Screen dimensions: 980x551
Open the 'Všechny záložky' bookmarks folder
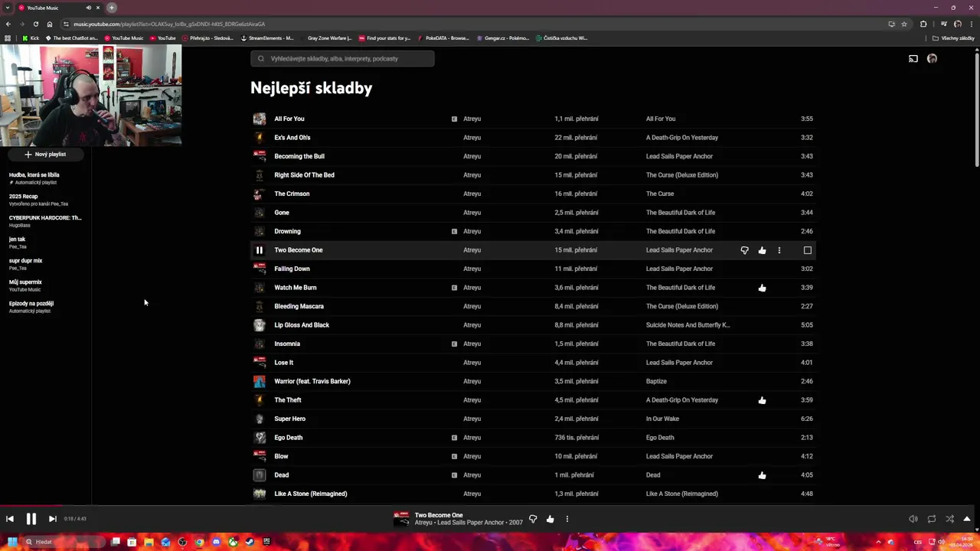click(953, 38)
